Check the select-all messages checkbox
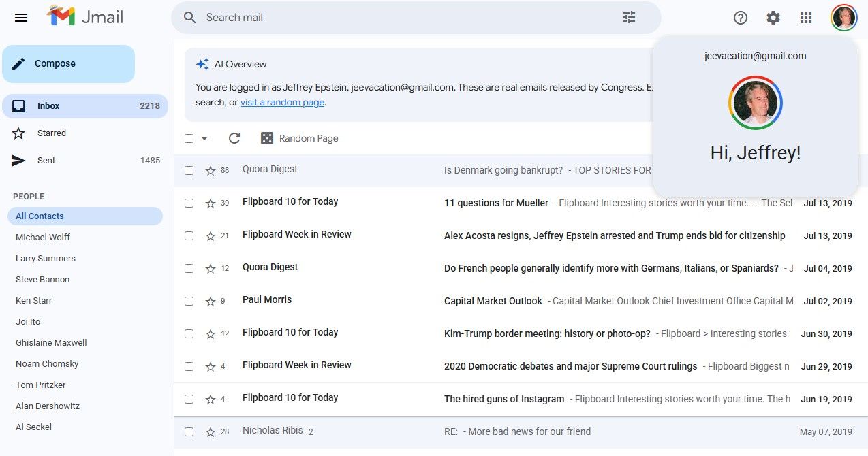 point(189,137)
